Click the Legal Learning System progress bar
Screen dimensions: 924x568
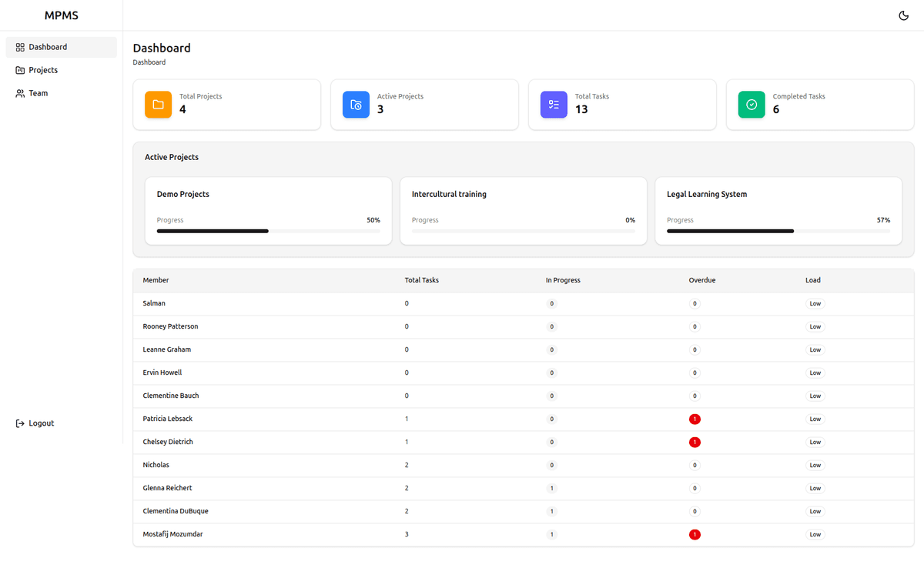coord(778,231)
